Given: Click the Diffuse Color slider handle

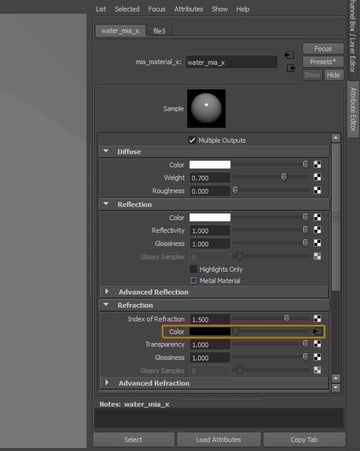Looking at the screenshot, I should pos(305,164).
